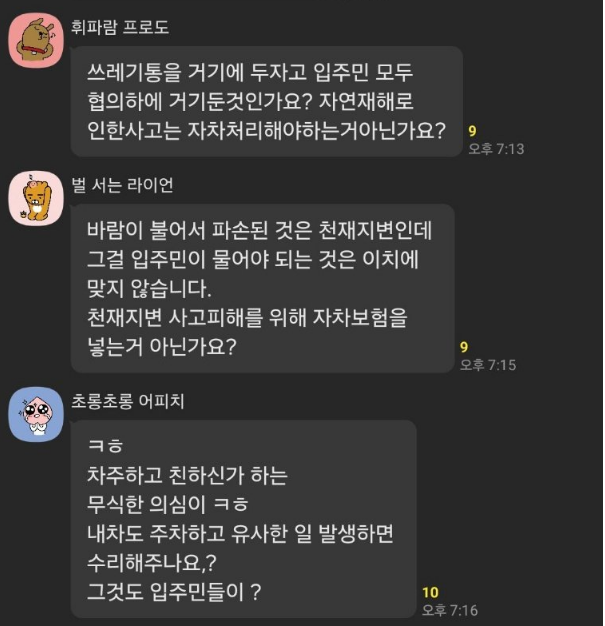
Task: Click the 오후 7:13 timestamp
Action: (x=496, y=149)
